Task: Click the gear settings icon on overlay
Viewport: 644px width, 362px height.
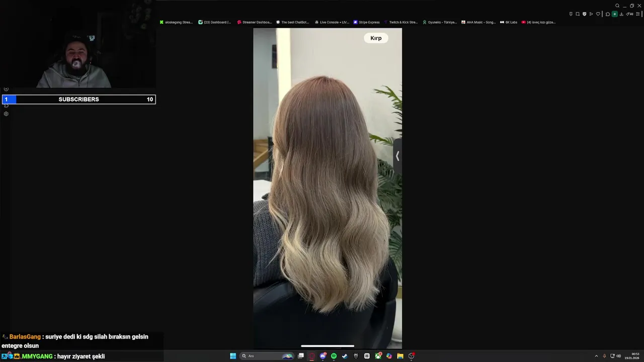Action: 6,114
